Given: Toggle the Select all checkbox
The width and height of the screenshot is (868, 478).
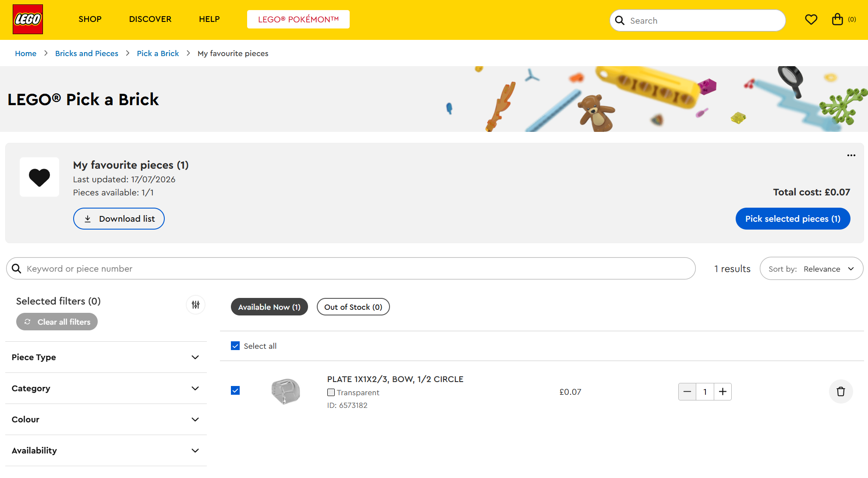Looking at the screenshot, I should pos(235,346).
